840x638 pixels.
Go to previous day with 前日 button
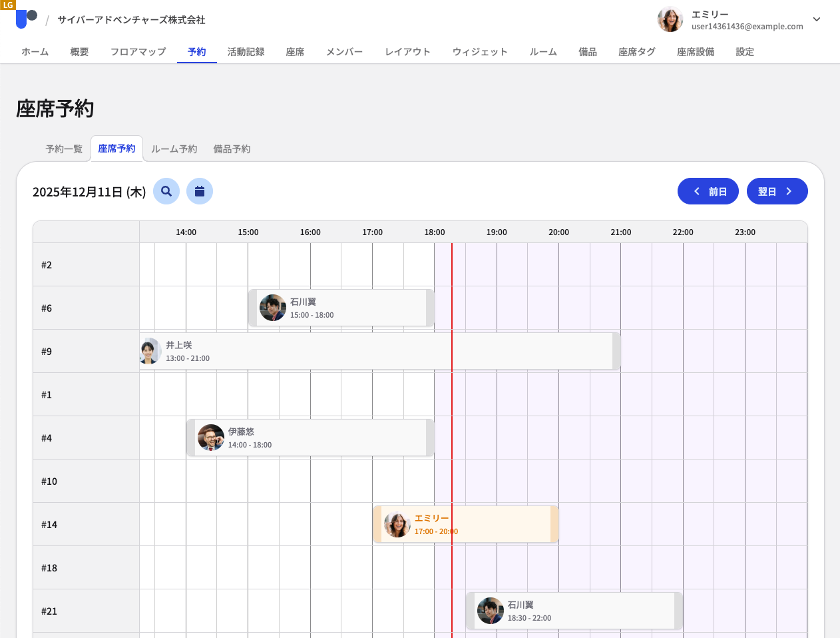click(708, 191)
